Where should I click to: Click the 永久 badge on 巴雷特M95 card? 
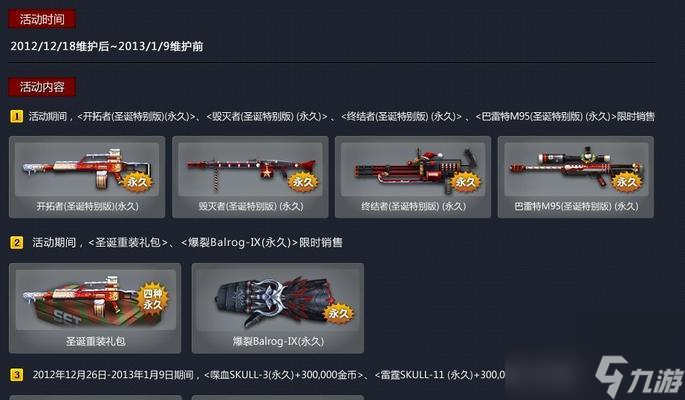click(x=627, y=182)
